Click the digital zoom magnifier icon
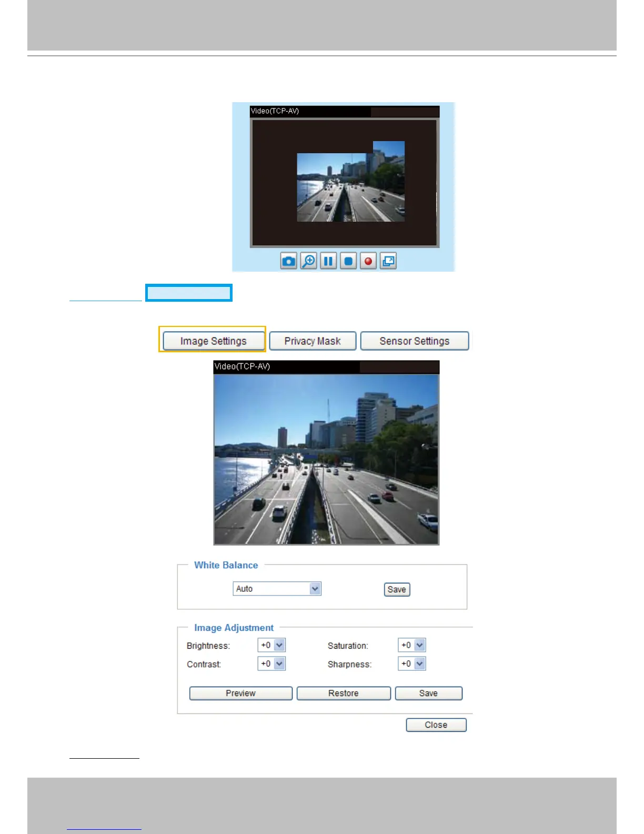644x834 pixels. [308, 261]
